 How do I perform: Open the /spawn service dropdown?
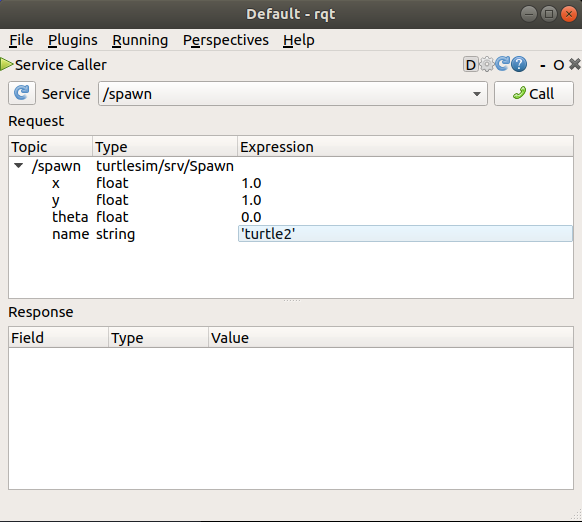[x=292, y=94]
